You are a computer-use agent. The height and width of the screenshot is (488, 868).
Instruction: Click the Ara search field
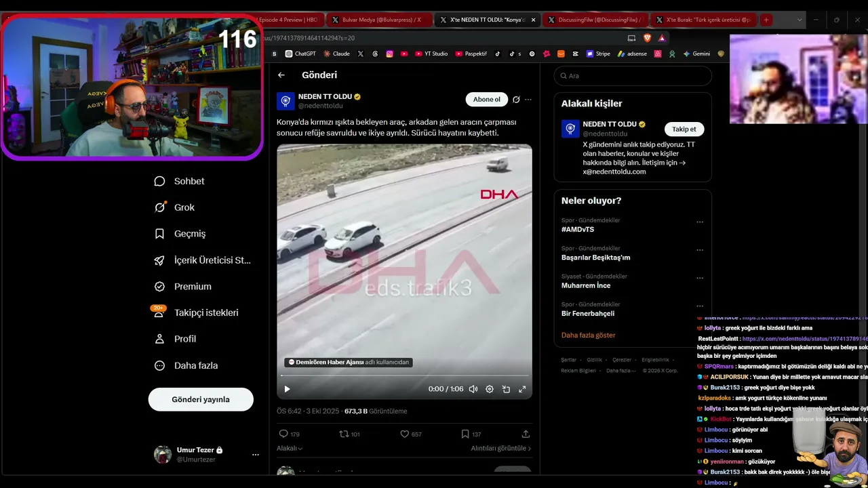633,76
